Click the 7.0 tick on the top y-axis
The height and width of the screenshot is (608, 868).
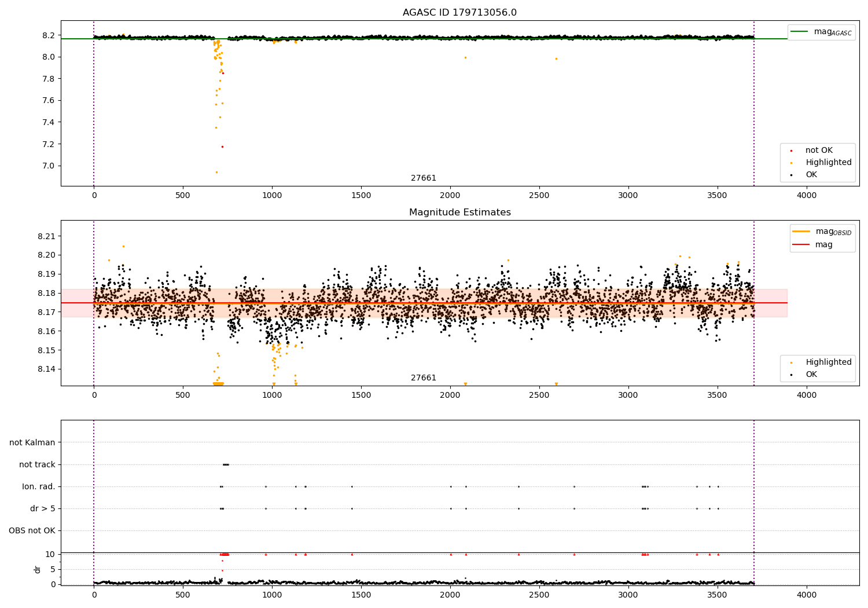click(49, 166)
